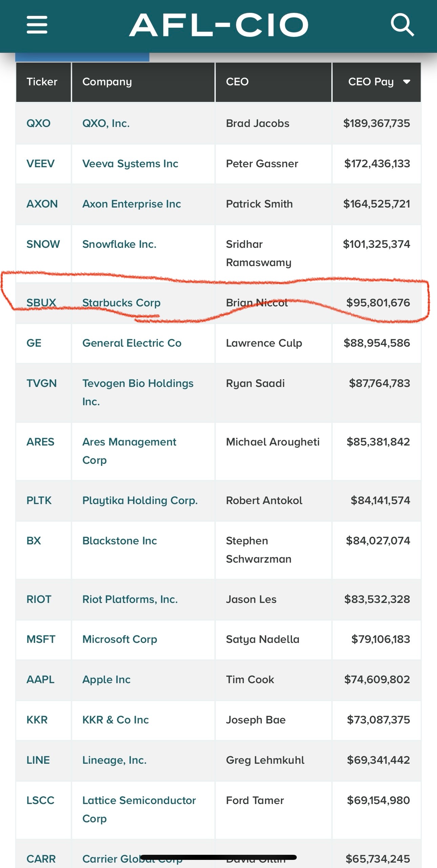Go to AFL-CIO home via logo

point(219,25)
